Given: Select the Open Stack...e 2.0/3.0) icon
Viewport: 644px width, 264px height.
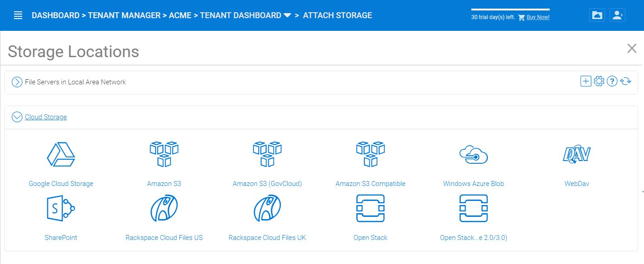Looking at the screenshot, I should click(x=474, y=208).
